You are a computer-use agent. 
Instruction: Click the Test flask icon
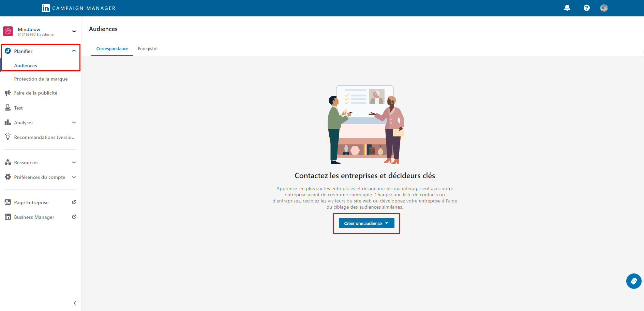coord(8,108)
